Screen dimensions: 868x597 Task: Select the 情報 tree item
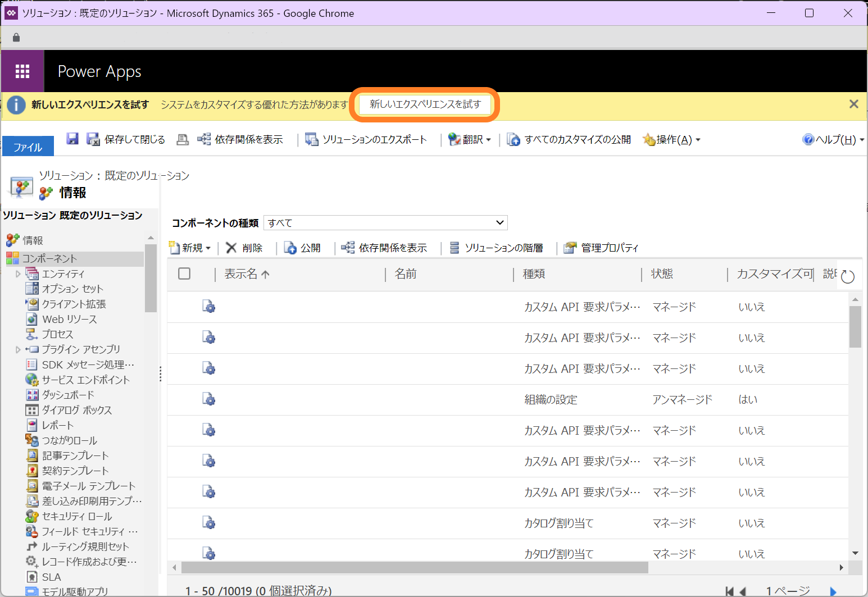coord(33,240)
